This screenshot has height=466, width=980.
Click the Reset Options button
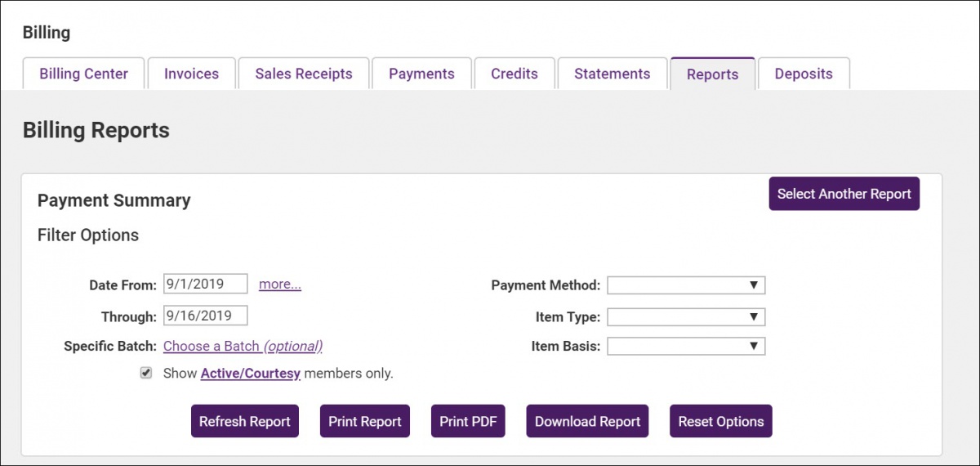click(x=720, y=422)
